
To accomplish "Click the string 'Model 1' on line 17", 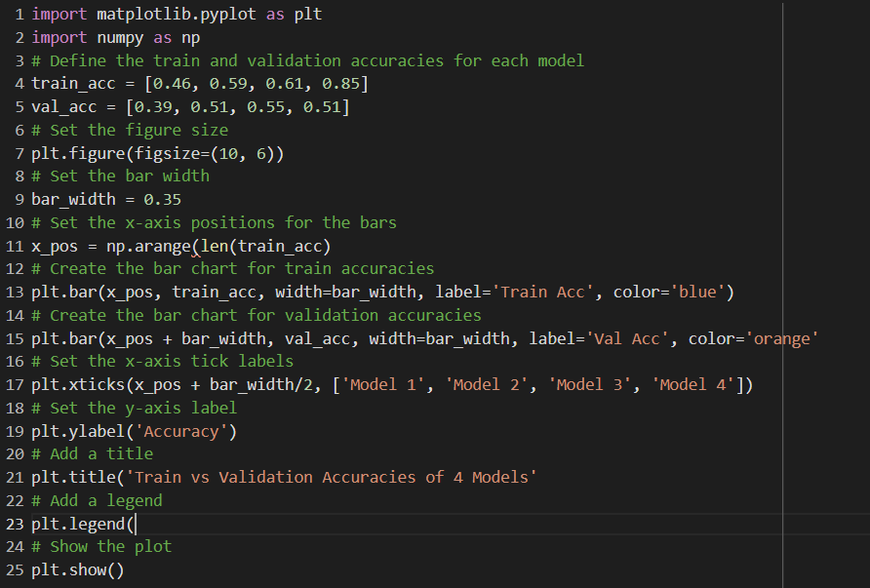I will 383,384.
